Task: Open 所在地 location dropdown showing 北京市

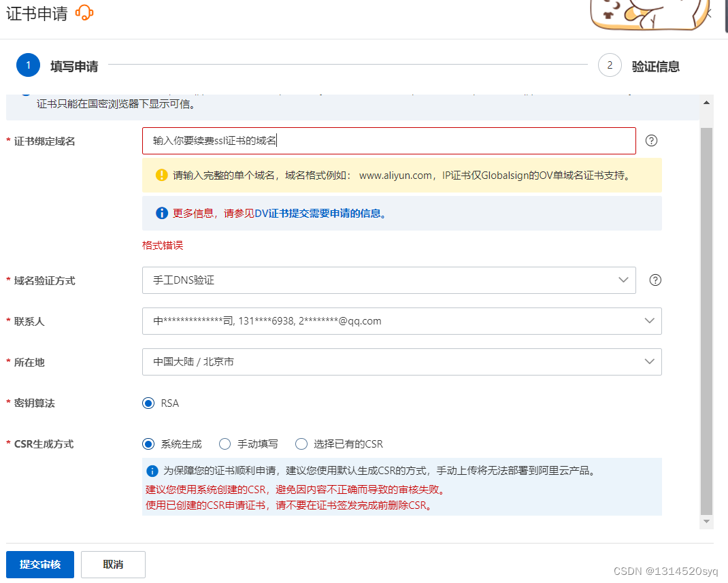Action: coord(401,362)
